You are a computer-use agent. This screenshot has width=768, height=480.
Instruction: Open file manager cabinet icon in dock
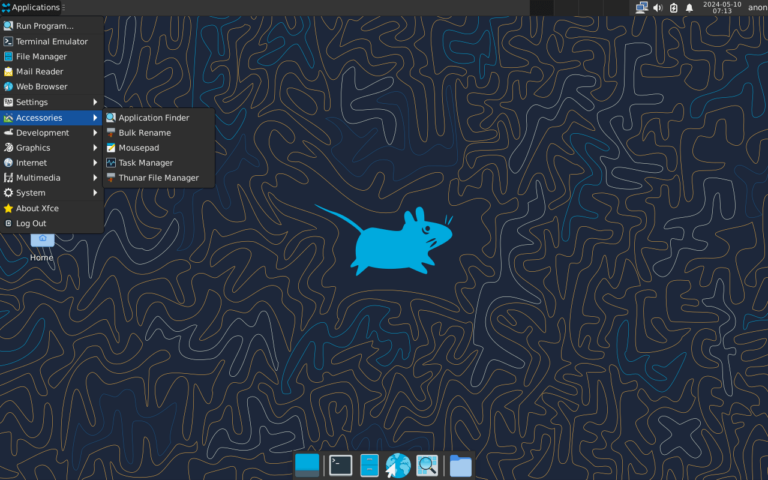(x=369, y=465)
